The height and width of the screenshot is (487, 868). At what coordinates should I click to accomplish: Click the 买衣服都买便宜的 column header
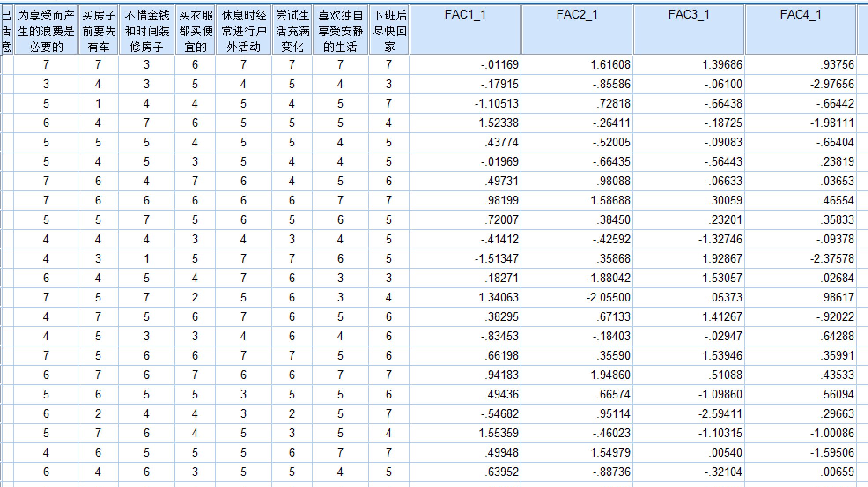point(196,30)
